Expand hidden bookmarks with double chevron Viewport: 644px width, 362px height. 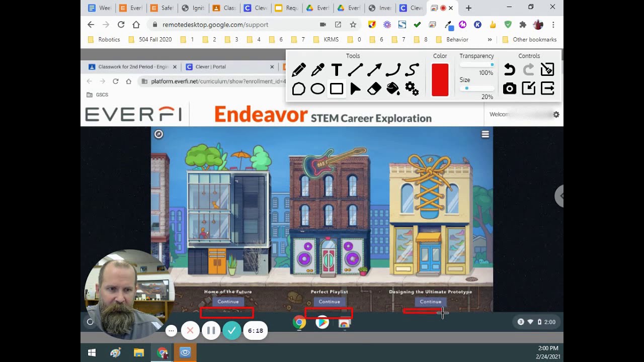pyautogui.click(x=490, y=39)
